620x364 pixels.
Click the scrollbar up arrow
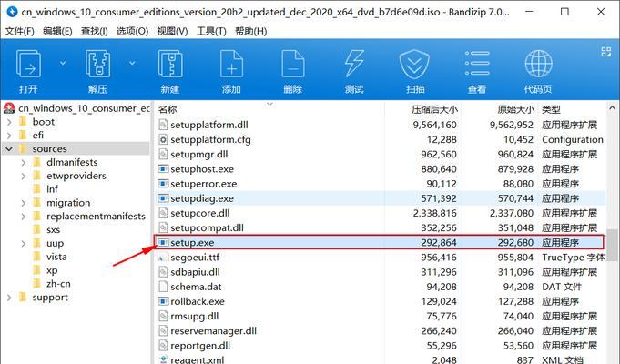[613, 107]
